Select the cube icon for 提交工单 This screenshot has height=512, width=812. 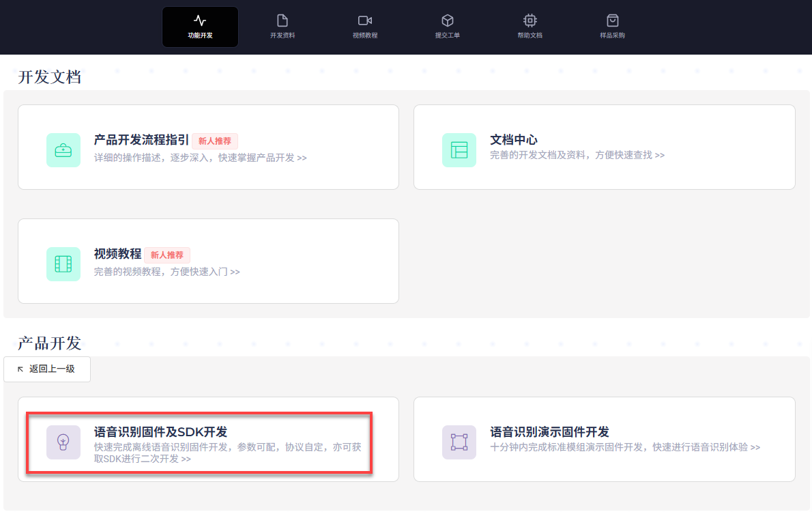click(x=448, y=20)
